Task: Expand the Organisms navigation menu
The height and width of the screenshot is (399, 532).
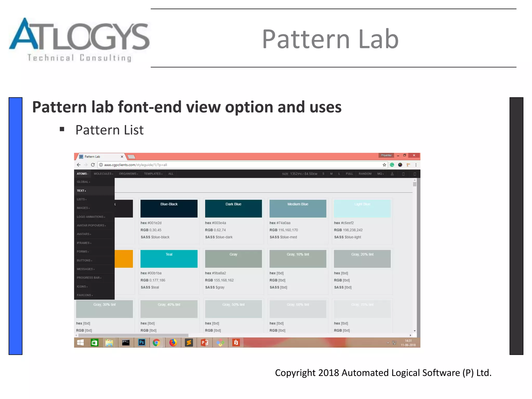Action: coord(128,174)
